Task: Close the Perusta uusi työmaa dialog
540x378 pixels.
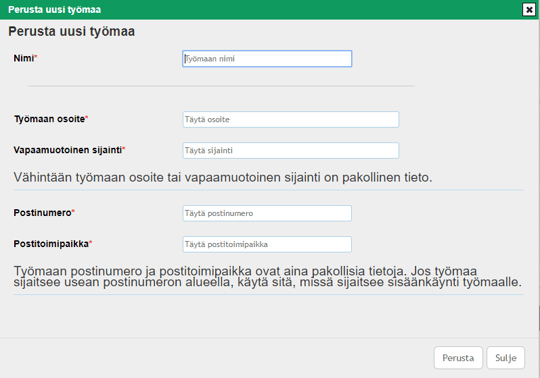Action: point(529,10)
